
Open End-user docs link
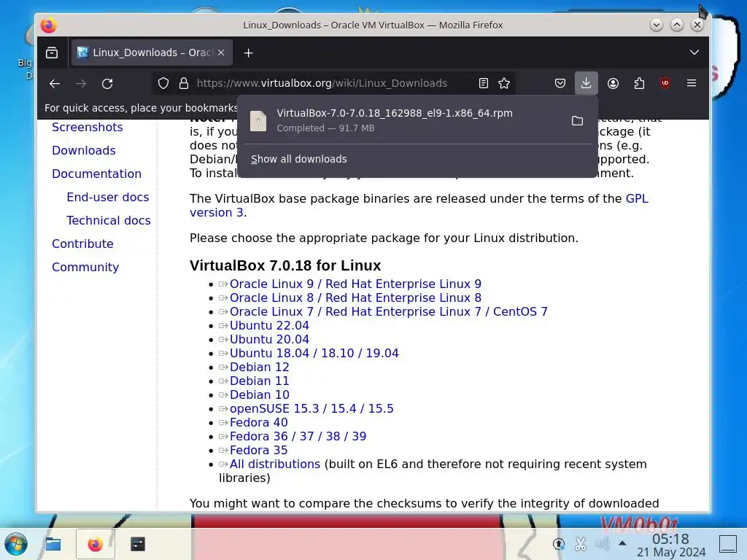[108, 197]
